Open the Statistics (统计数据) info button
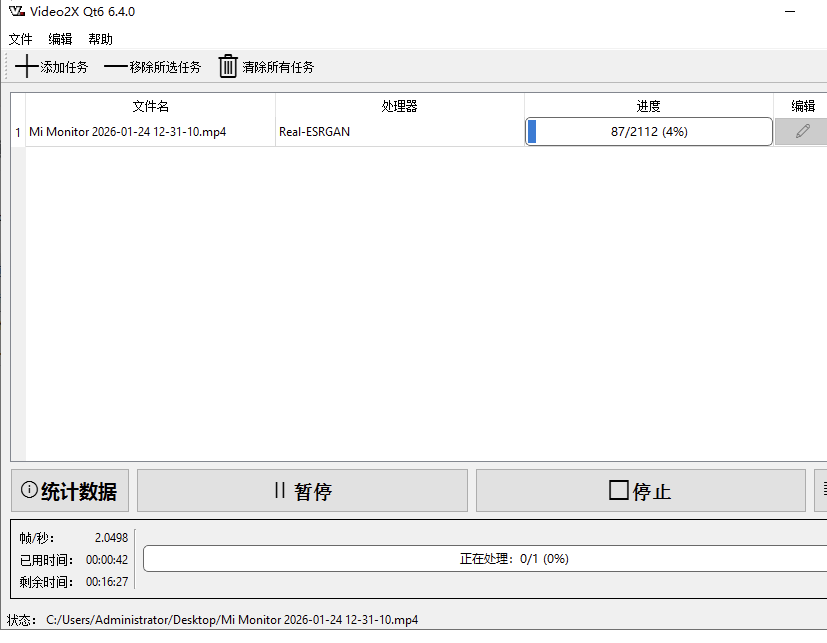The height and width of the screenshot is (643, 827). [x=71, y=491]
